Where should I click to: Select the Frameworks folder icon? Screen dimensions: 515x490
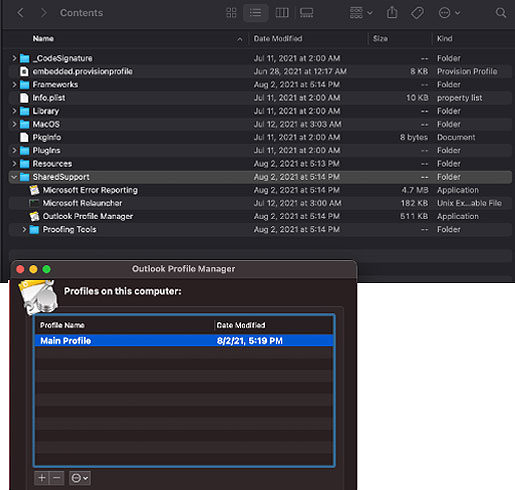24,85
